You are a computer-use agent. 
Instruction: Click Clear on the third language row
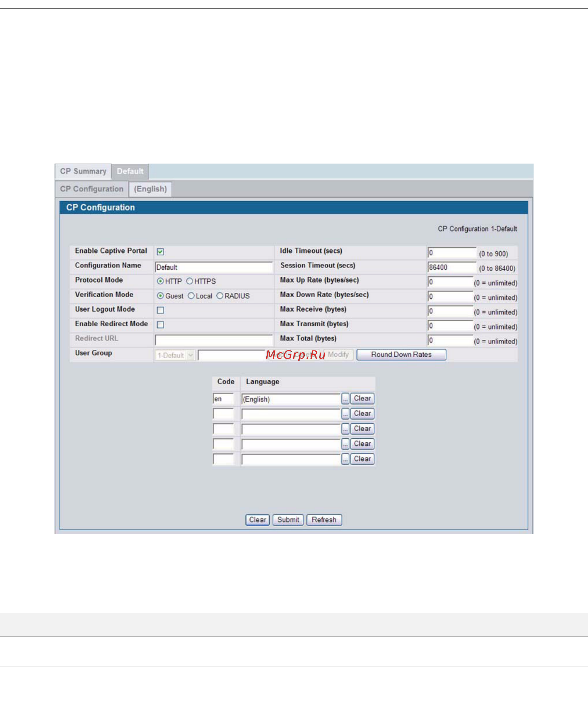pyautogui.click(x=362, y=429)
